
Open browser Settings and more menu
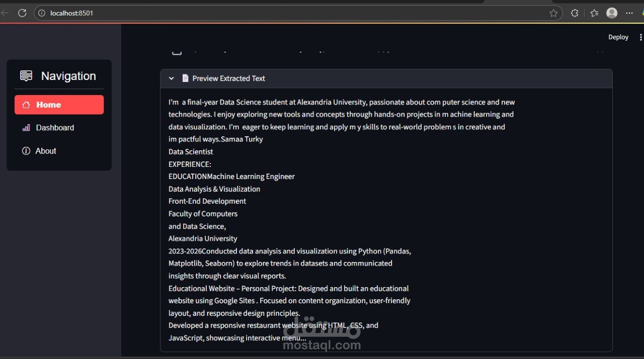pyautogui.click(x=629, y=13)
